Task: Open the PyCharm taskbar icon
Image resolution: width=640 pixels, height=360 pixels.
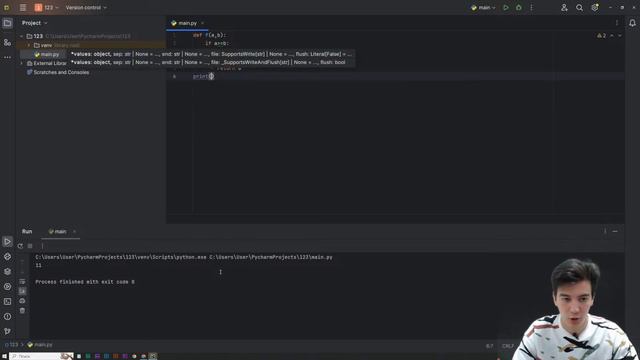Action: pyautogui.click(x=153, y=356)
